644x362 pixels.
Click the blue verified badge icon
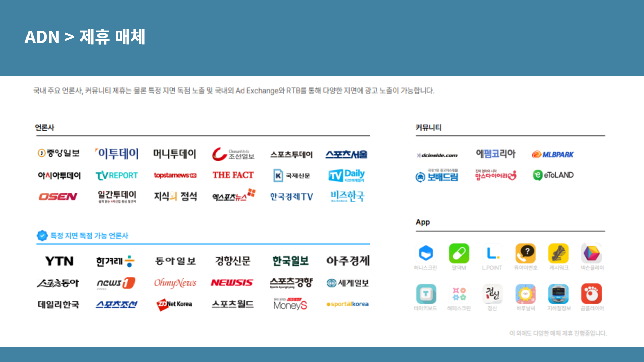click(x=42, y=236)
